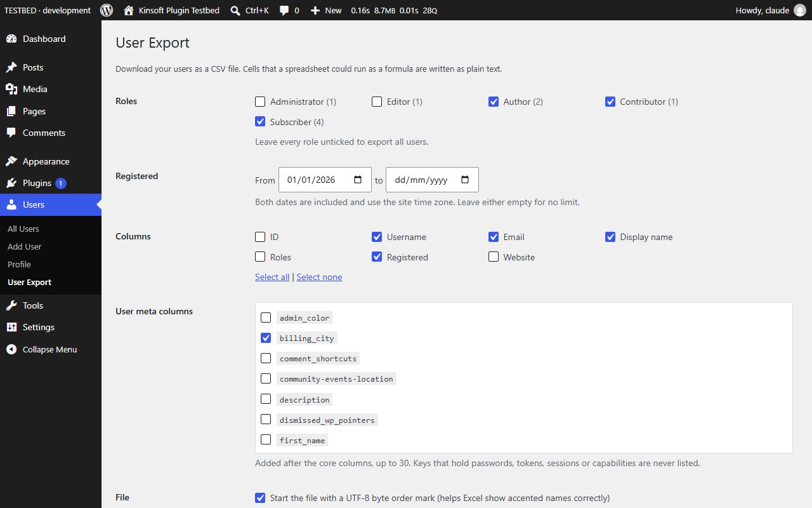Open the Pages menu item
Image resolution: width=812 pixels, height=508 pixels.
click(x=51, y=111)
